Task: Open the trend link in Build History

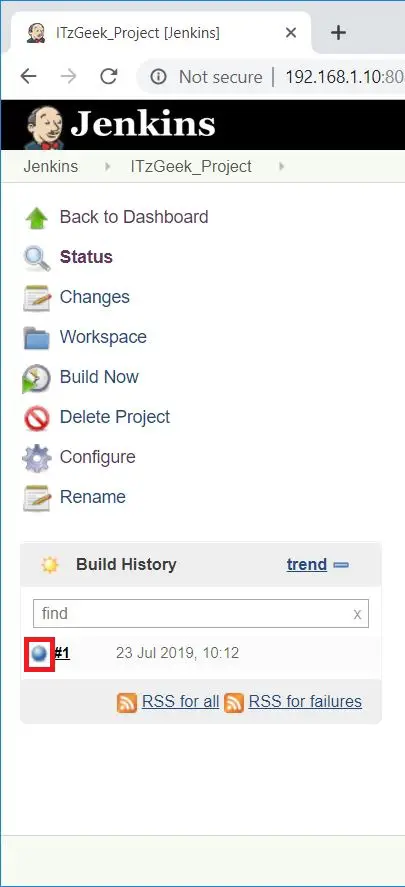Action: tap(307, 565)
